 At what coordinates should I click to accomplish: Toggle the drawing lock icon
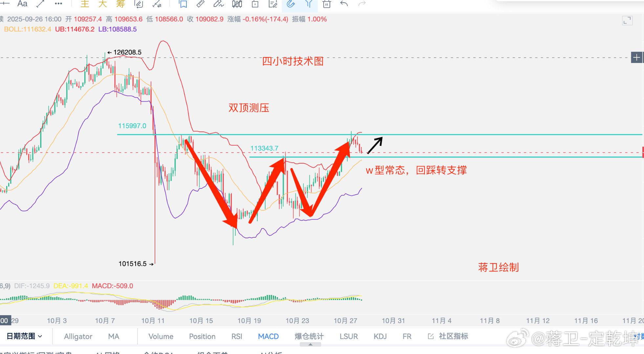255,4
